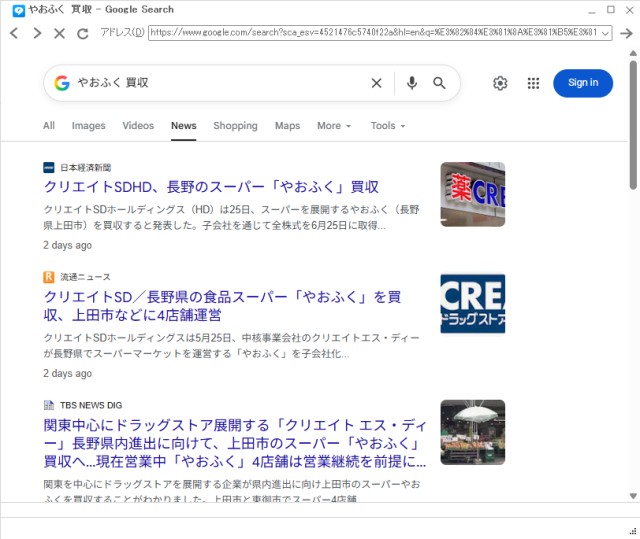Start voice search with the microphone icon

(x=412, y=83)
